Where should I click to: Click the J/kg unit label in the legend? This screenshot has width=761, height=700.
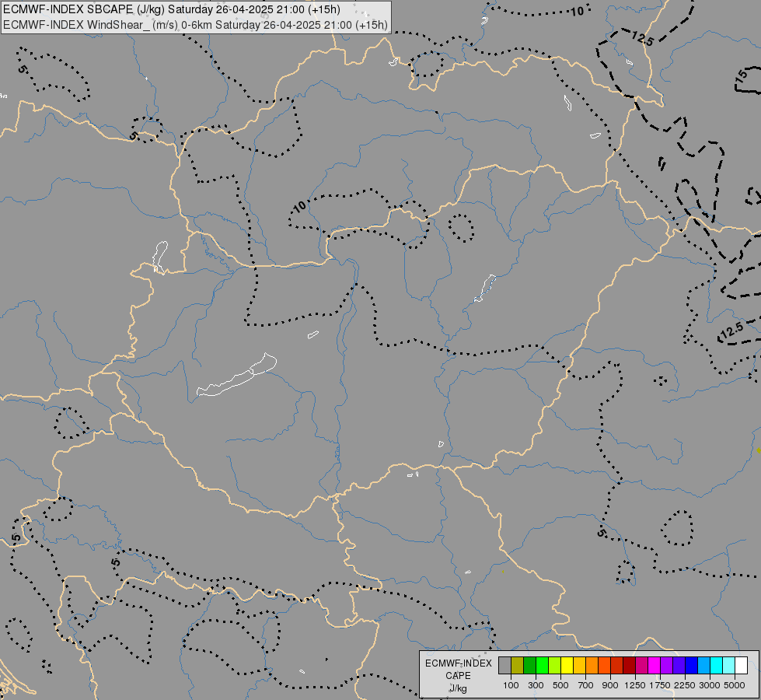coord(458,688)
